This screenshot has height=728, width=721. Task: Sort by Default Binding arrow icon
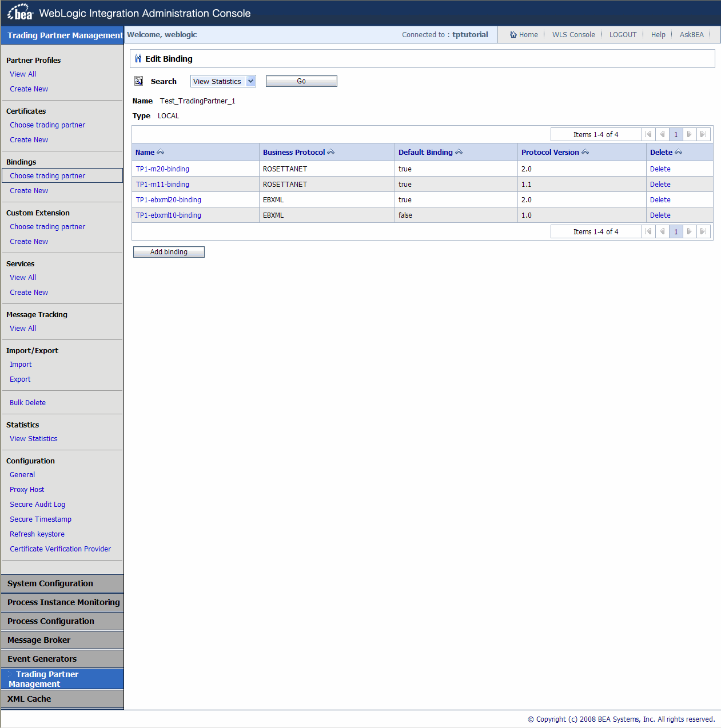459,152
